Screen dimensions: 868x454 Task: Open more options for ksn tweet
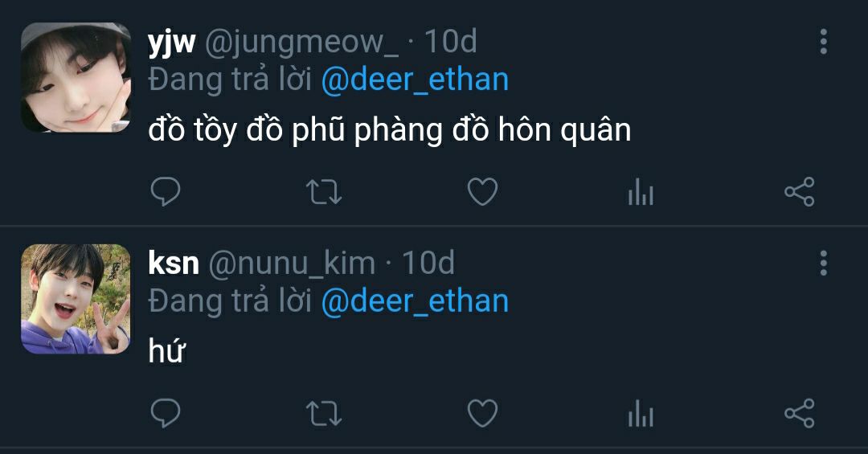tap(824, 263)
